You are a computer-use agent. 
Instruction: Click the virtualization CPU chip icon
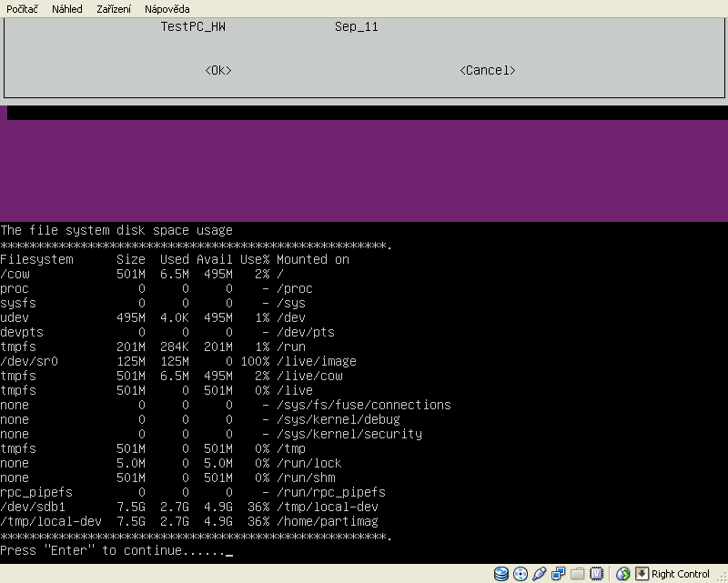tap(596, 574)
